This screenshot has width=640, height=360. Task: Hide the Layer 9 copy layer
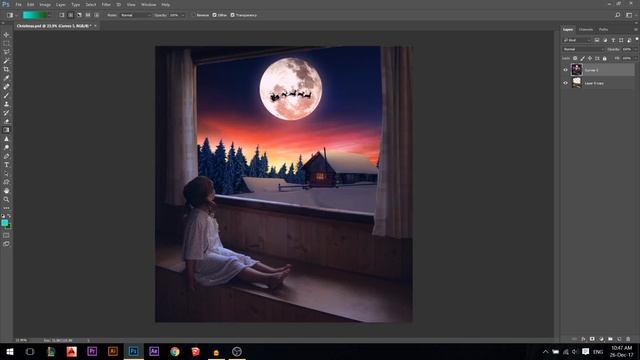click(565, 83)
